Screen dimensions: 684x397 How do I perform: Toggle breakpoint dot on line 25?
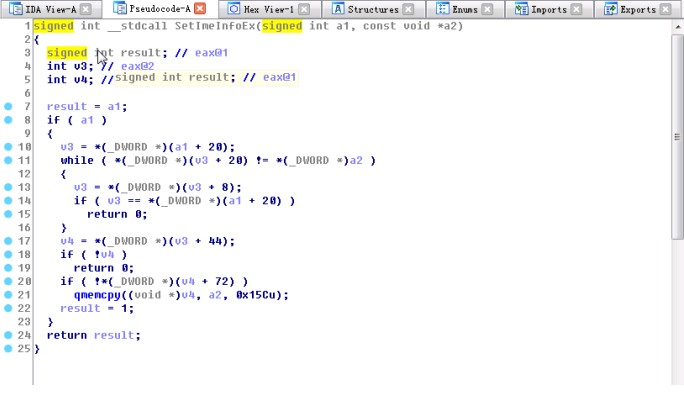coord(8,349)
